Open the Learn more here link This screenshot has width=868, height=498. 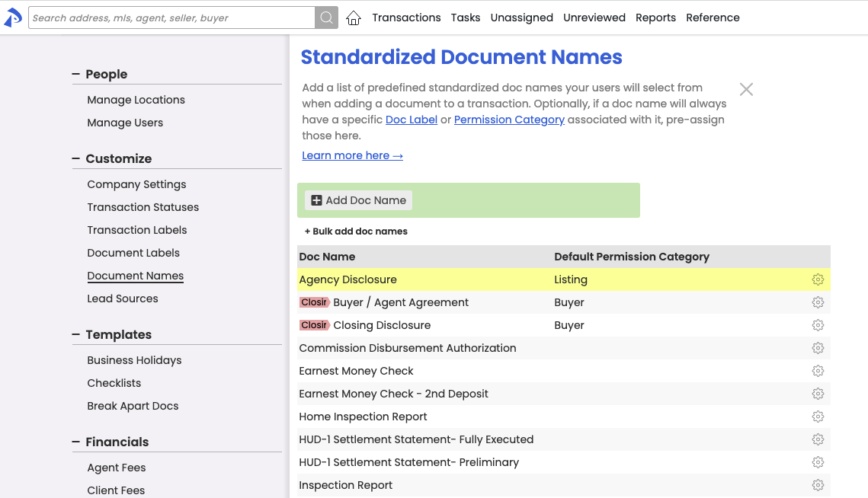click(x=352, y=155)
